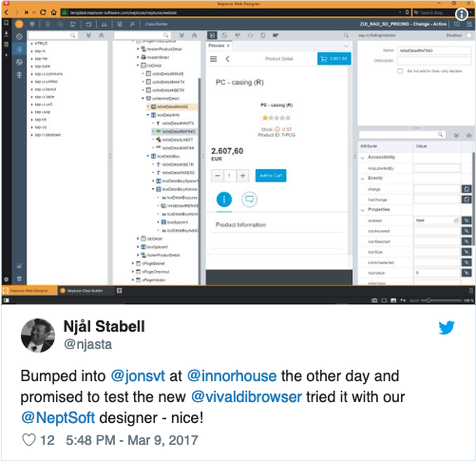The width and height of the screenshot is (476, 461).
Task: Expand all in library panel
Action: pos(88,35)
